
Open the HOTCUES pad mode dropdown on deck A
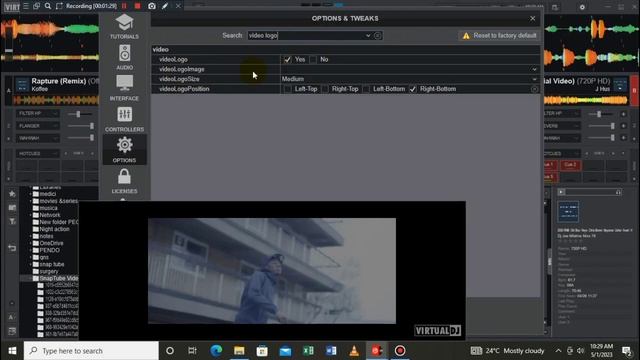(x=38, y=154)
